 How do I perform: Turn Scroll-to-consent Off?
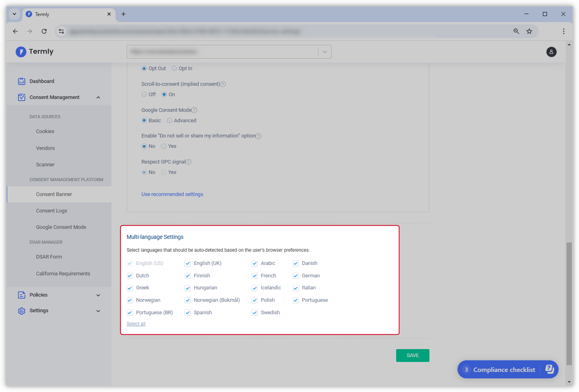click(143, 94)
